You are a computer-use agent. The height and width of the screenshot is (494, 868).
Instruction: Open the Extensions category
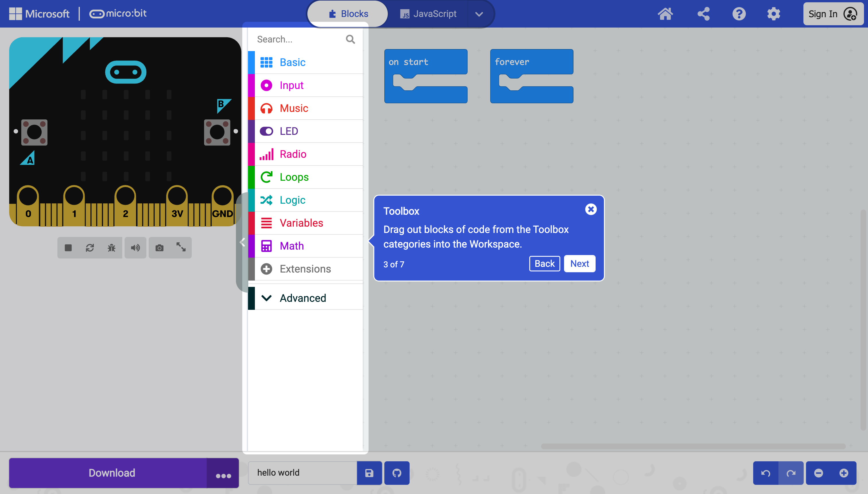click(x=305, y=269)
